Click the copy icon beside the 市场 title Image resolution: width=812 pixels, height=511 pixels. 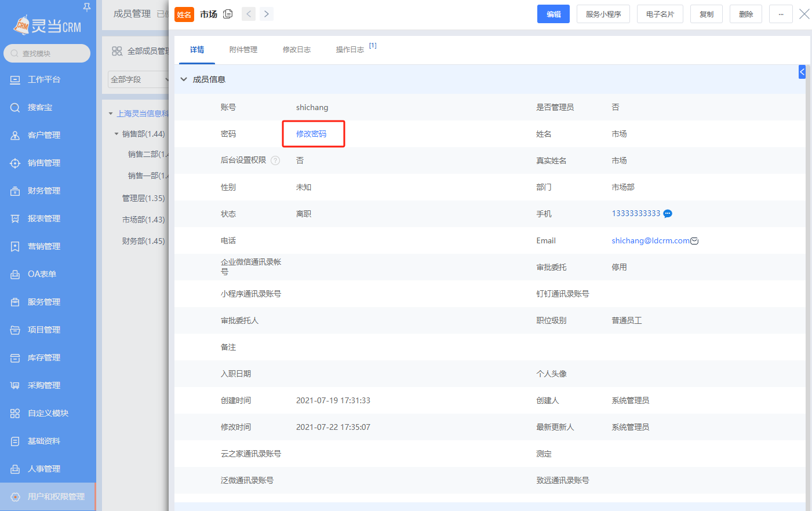pos(228,14)
